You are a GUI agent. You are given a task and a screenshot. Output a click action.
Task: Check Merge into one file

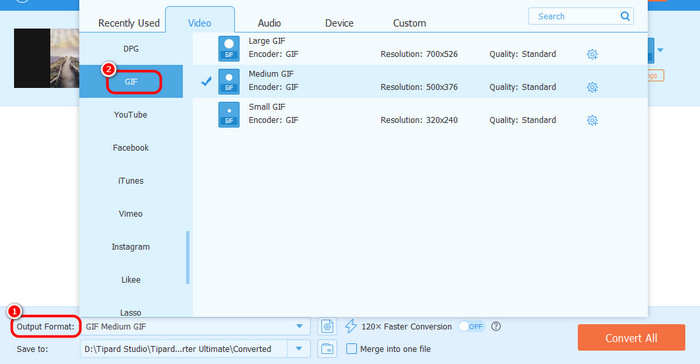point(352,349)
